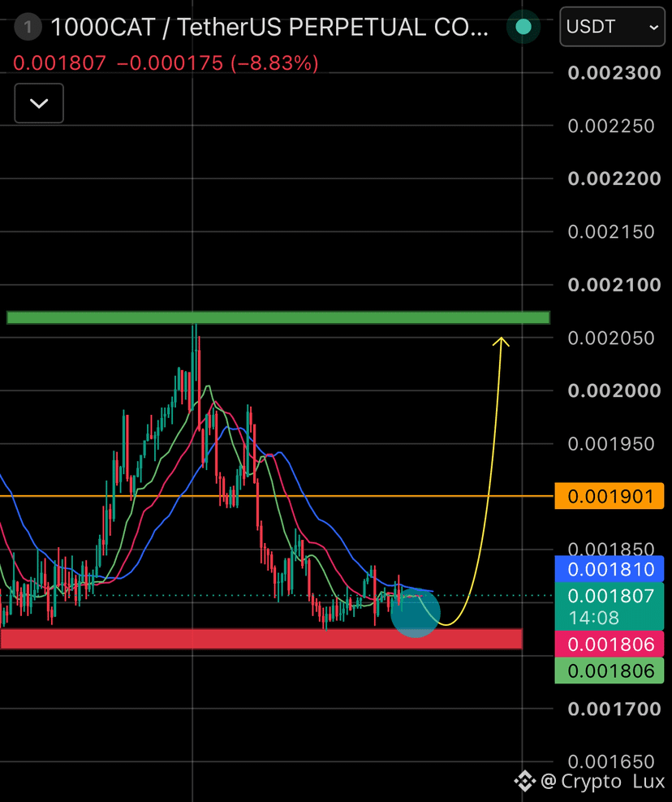Click the 0.001950 price axis tick

coord(611,443)
